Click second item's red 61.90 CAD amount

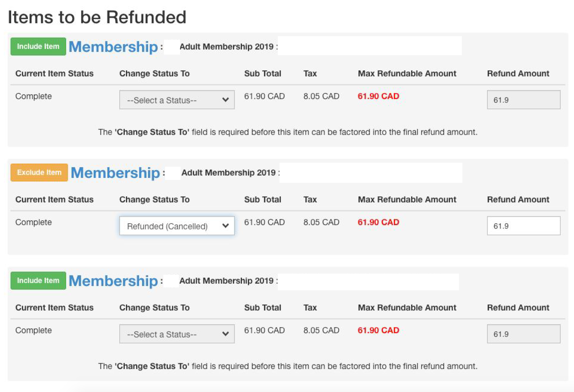378,222
